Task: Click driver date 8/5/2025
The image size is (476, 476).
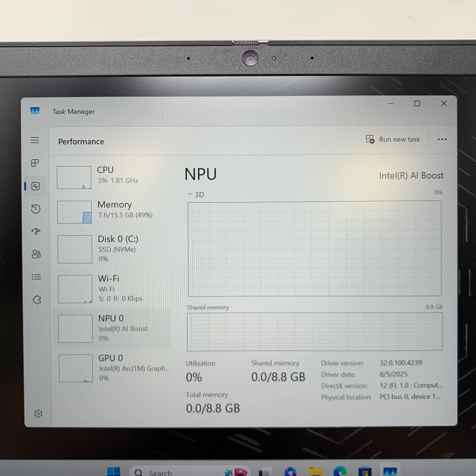Action: pyautogui.click(x=393, y=374)
